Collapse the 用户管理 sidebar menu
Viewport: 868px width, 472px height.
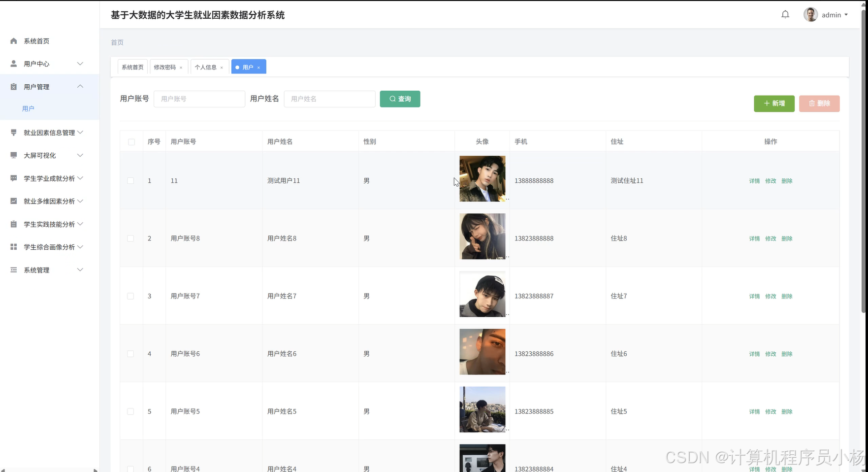[x=80, y=87]
